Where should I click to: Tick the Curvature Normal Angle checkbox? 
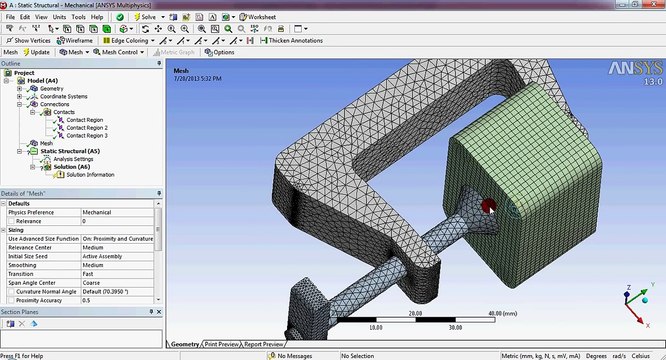11,292
